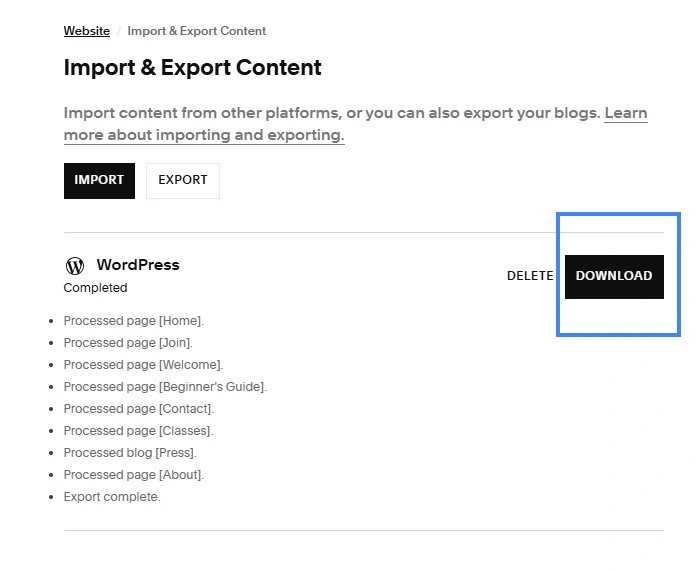Select the Processed page [Join] entry
The image size is (698, 571).
128,343
